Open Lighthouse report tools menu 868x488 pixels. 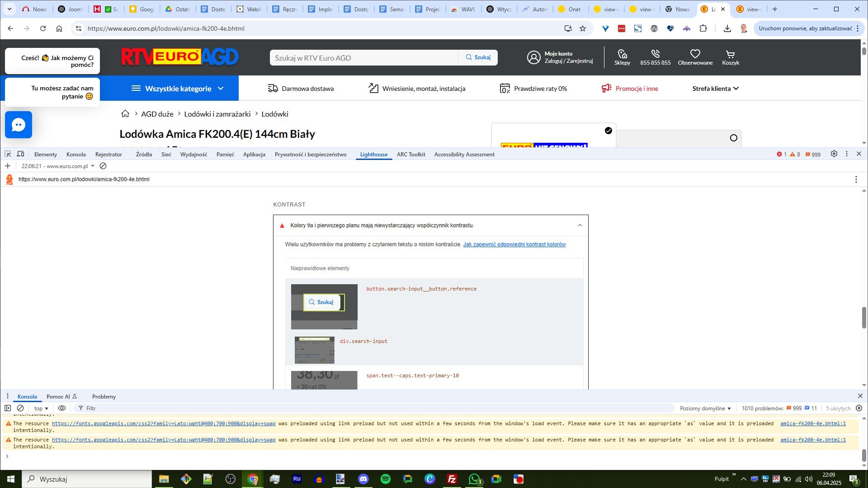856,179
